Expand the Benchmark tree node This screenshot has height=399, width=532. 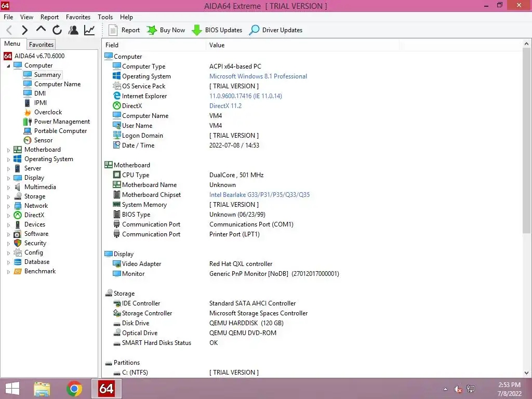click(x=8, y=272)
